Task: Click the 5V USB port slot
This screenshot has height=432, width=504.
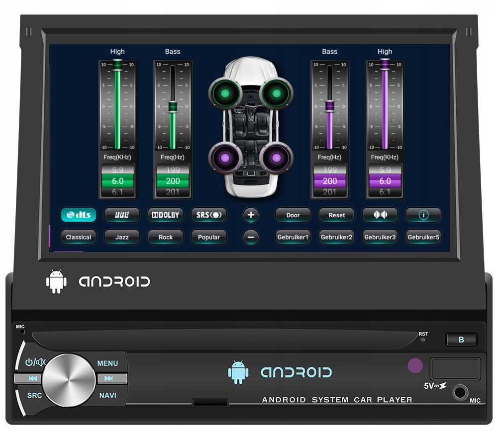Action: 455,369
